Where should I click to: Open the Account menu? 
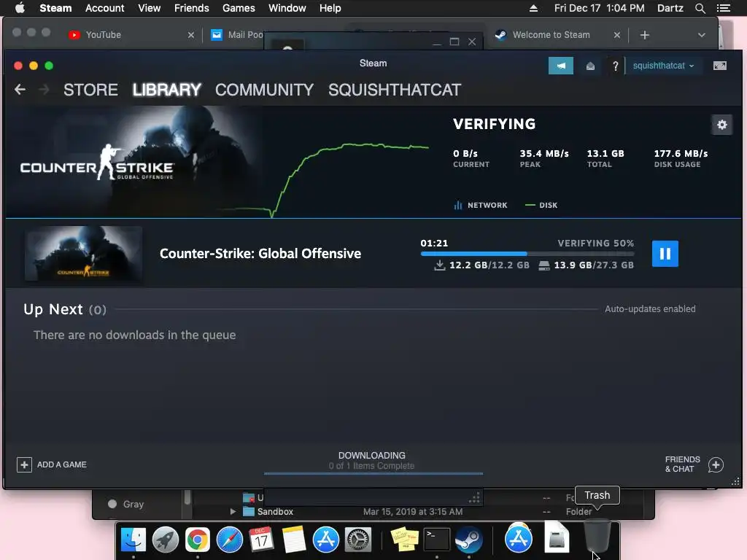(104, 8)
